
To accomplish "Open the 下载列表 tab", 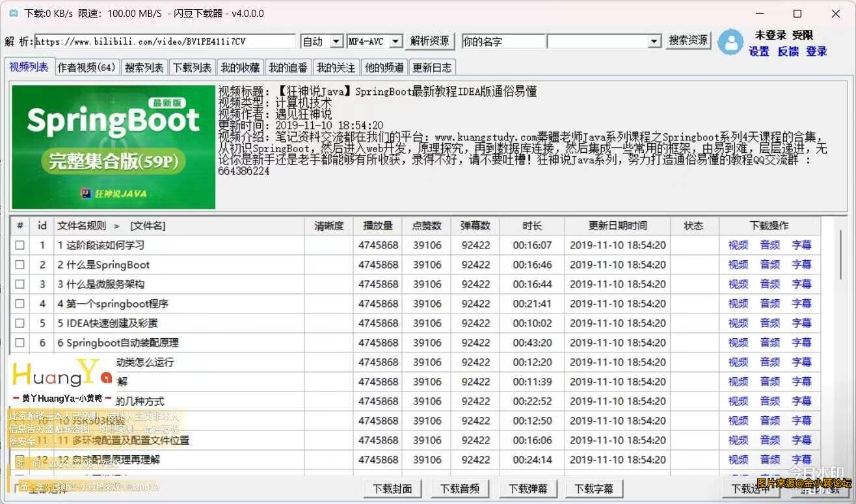I will 192,68.
